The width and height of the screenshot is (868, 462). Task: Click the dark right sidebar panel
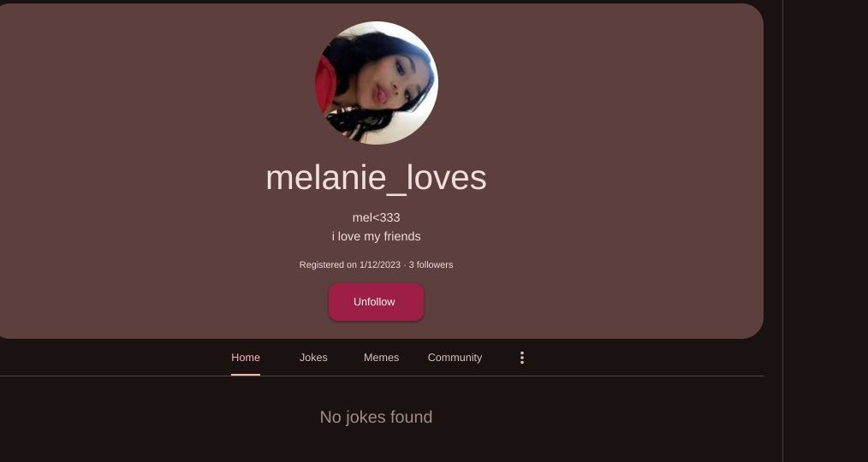click(x=825, y=231)
